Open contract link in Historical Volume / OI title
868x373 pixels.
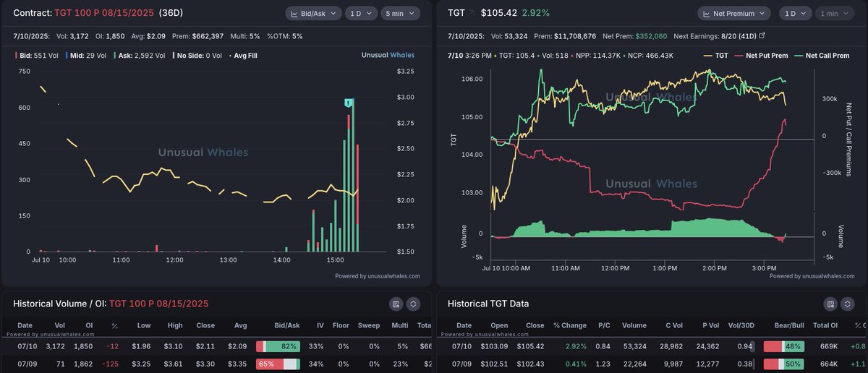(x=158, y=304)
